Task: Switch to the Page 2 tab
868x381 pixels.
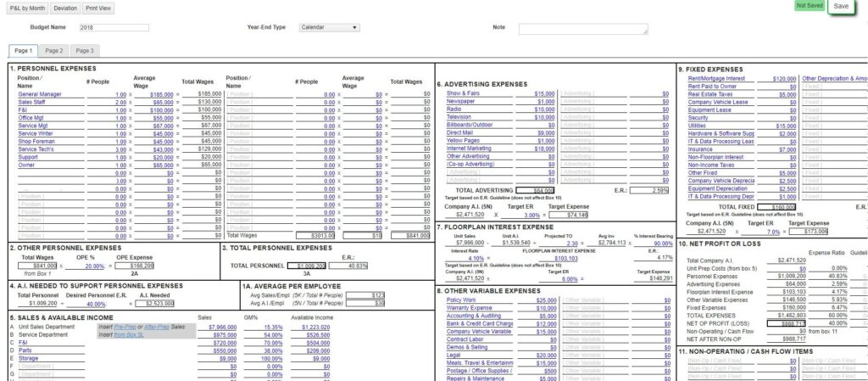Action: (53, 50)
